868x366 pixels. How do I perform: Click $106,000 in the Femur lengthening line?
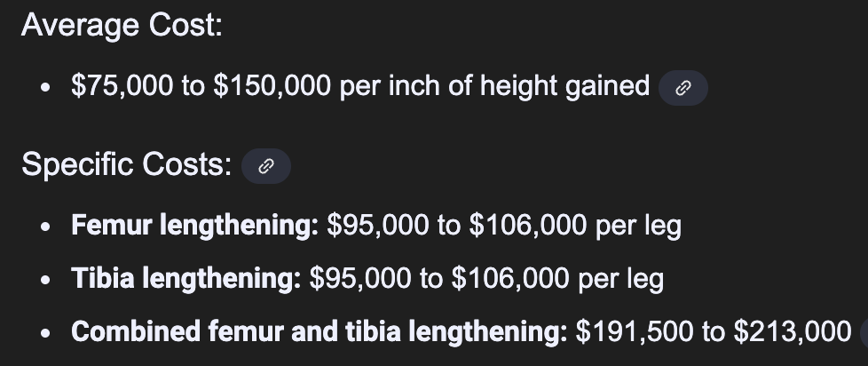tap(528, 226)
